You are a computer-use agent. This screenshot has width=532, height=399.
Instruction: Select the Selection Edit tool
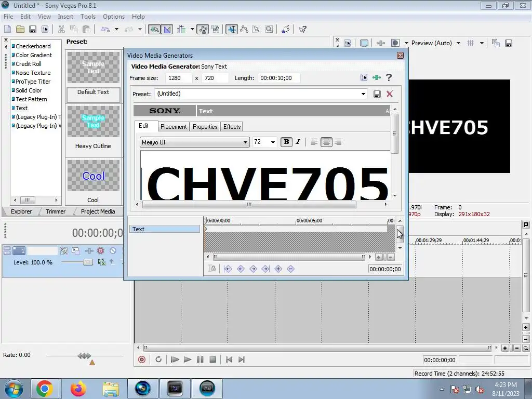click(257, 29)
